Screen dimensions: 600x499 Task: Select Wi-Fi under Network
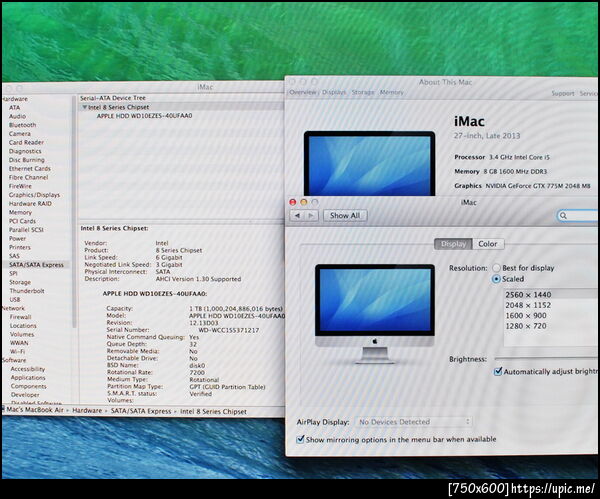17,352
